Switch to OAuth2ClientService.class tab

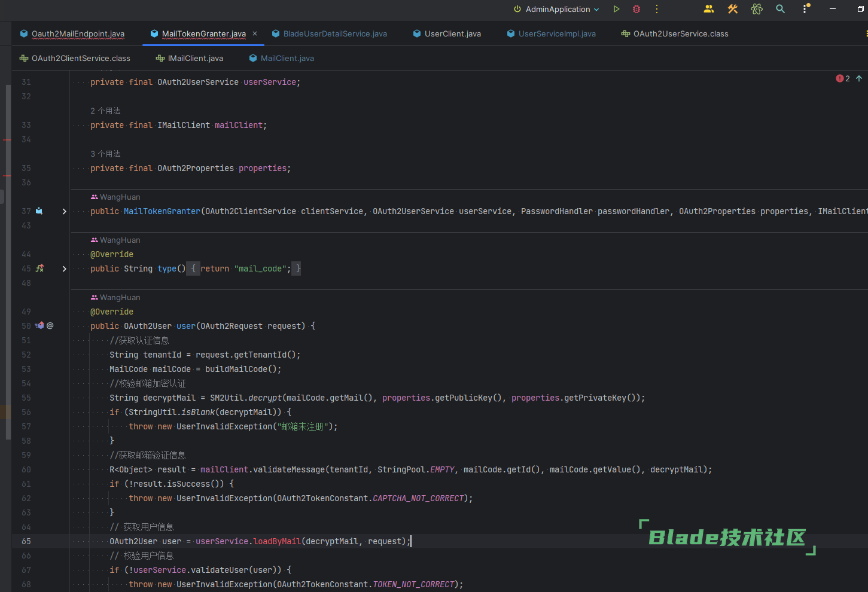pos(75,59)
